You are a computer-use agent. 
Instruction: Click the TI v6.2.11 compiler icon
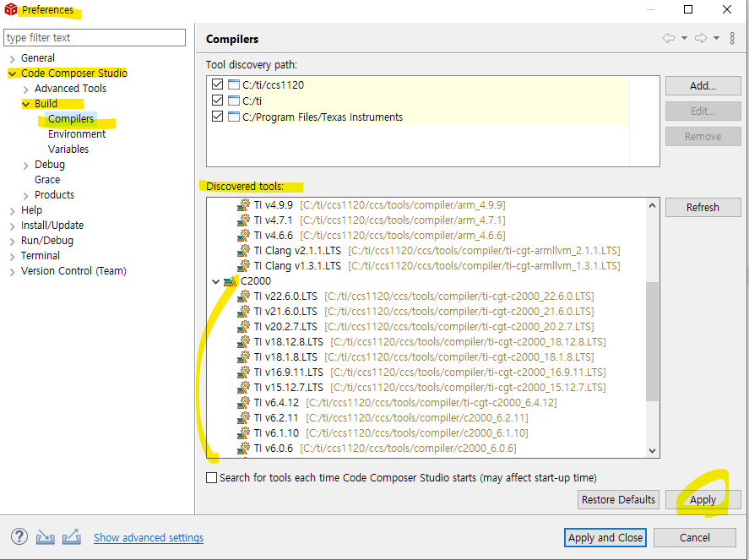[x=244, y=418]
